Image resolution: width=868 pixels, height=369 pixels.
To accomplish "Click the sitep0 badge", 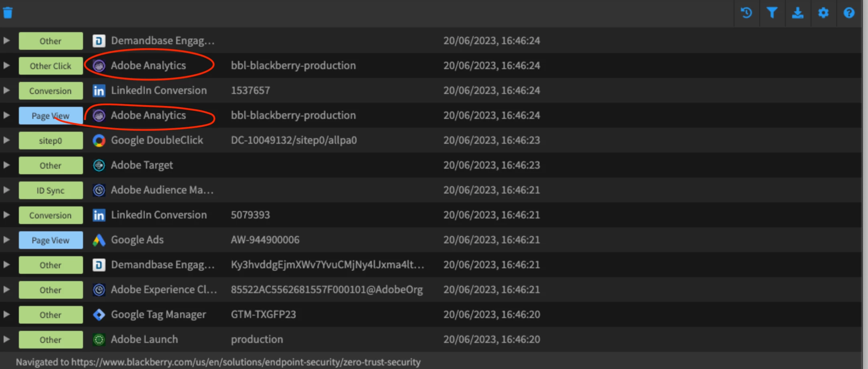I will [x=51, y=141].
